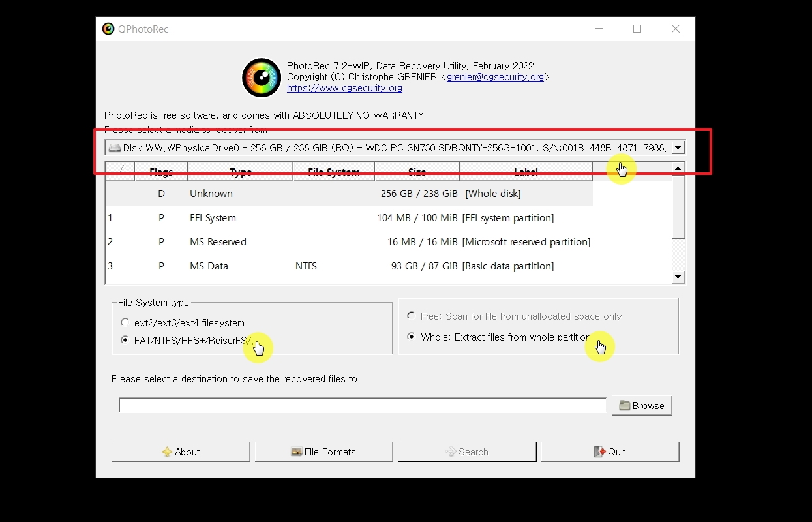
Task: Select FAT/NTFS/HFS+/ReiserFS filesystem option
Action: click(x=187, y=340)
